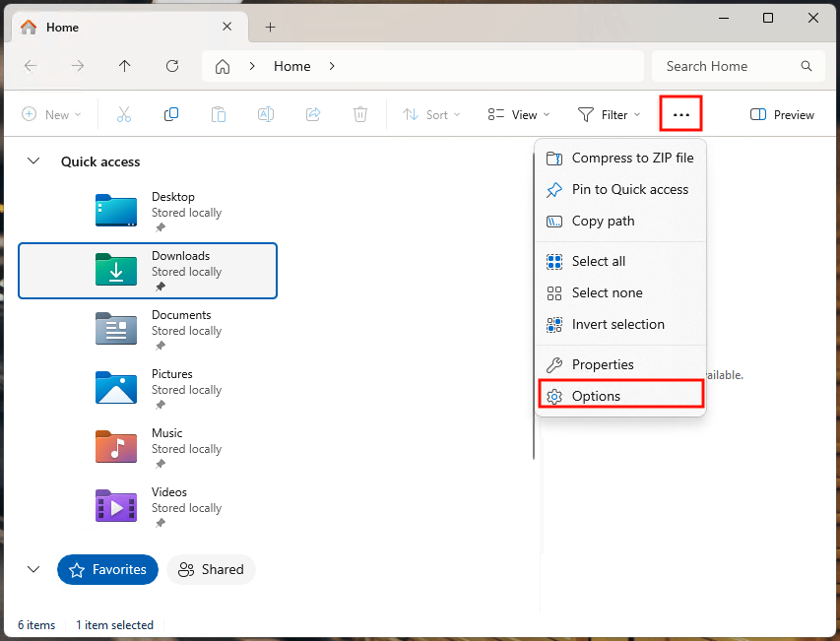Select the Cut icon on the toolbar
Image resolution: width=840 pixels, height=641 pixels.
click(x=123, y=114)
